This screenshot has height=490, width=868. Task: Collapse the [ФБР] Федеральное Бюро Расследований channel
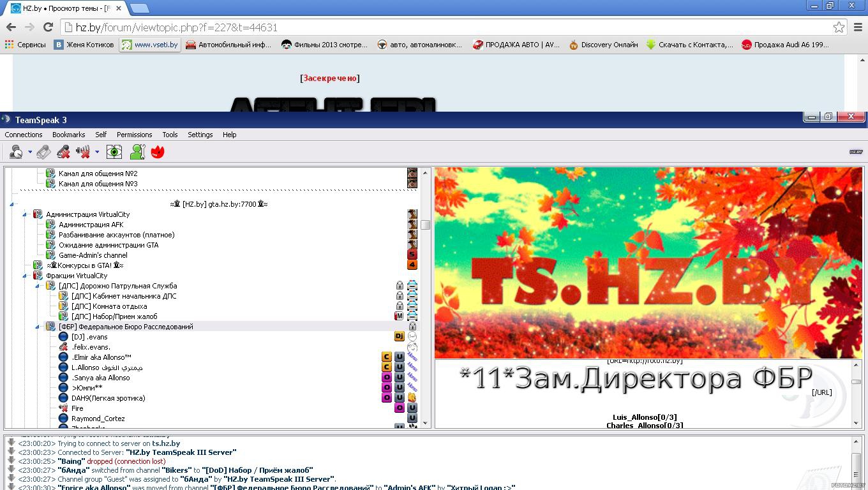point(38,327)
